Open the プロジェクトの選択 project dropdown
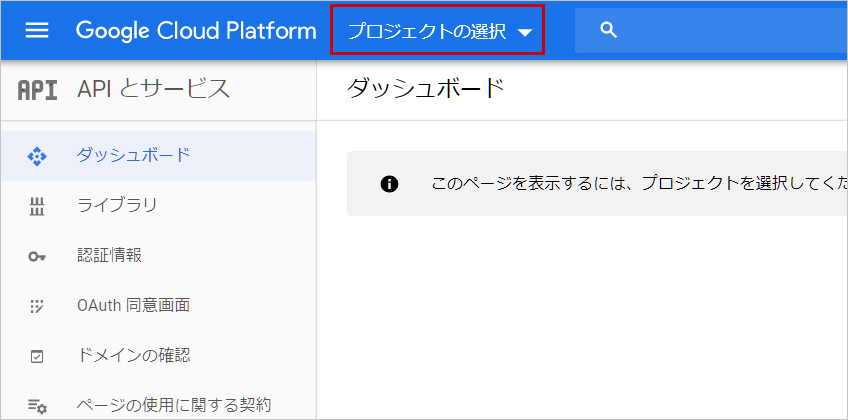848x420 pixels. click(437, 31)
